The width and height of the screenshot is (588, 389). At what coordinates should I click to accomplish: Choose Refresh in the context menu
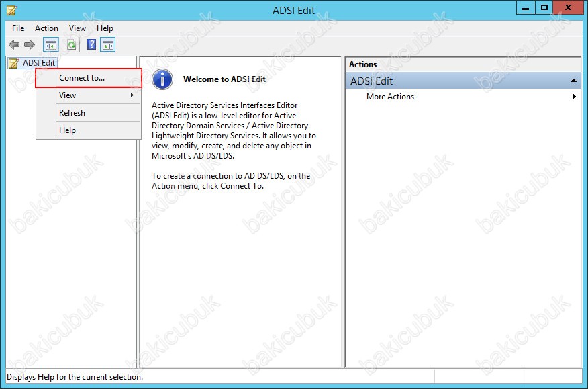click(89, 113)
